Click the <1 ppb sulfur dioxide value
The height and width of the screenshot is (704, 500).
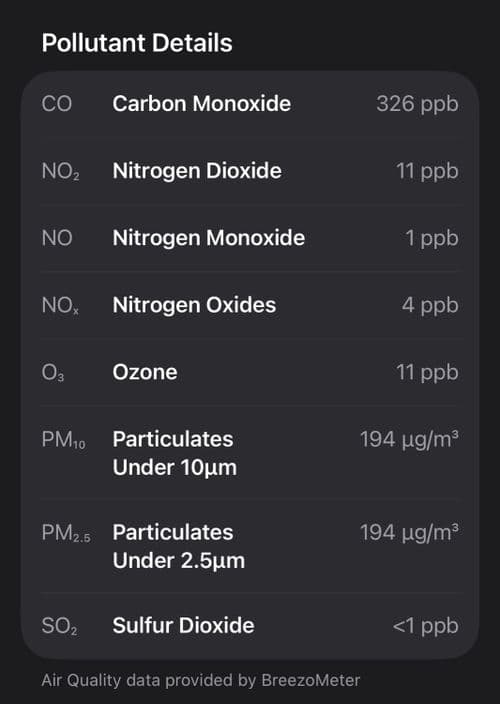(x=425, y=626)
